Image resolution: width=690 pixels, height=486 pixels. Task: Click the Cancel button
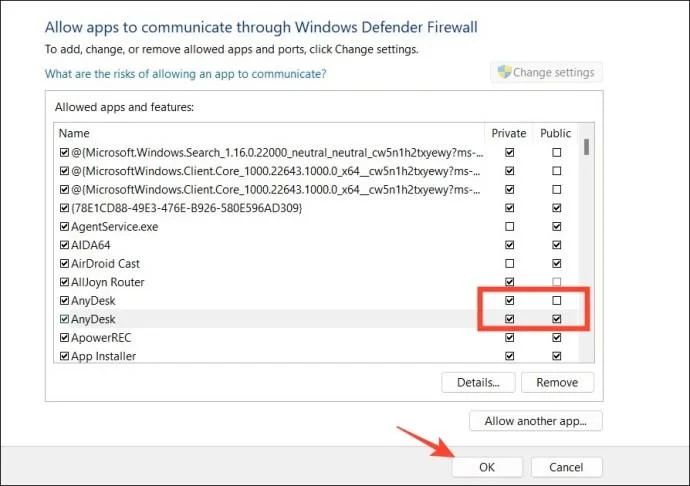[566, 467]
